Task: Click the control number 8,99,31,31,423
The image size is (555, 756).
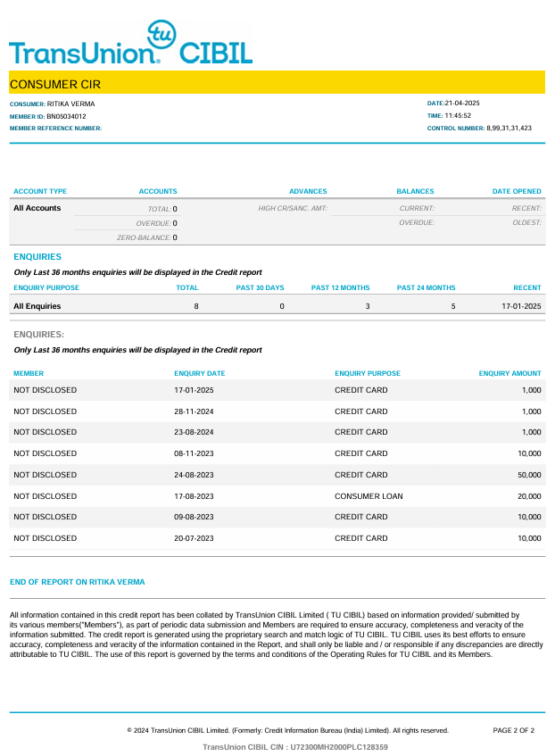Action: pos(509,129)
